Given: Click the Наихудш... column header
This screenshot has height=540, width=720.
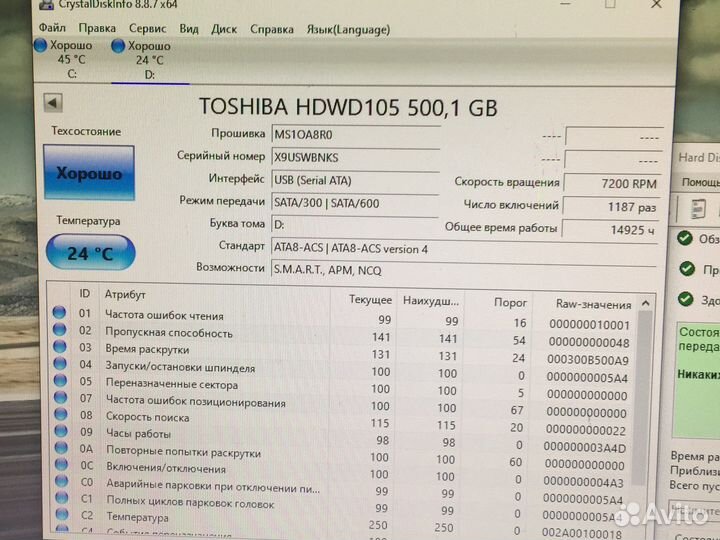Looking at the screenshot, I should (431, 301).
